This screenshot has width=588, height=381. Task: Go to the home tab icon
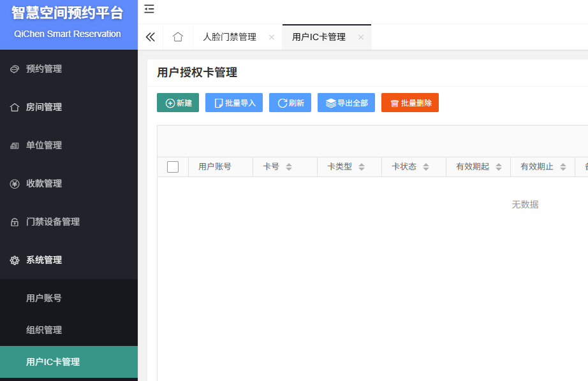click(178, 37)
